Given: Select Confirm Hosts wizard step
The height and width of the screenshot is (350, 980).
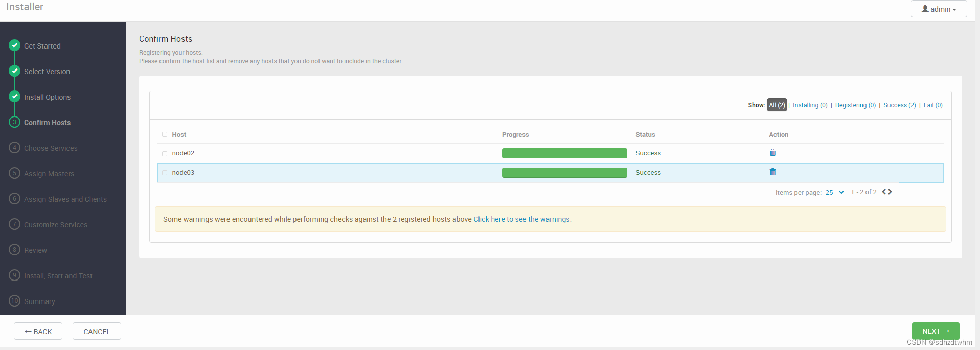Looking at the screenshot, I should (x=47, y=123).
